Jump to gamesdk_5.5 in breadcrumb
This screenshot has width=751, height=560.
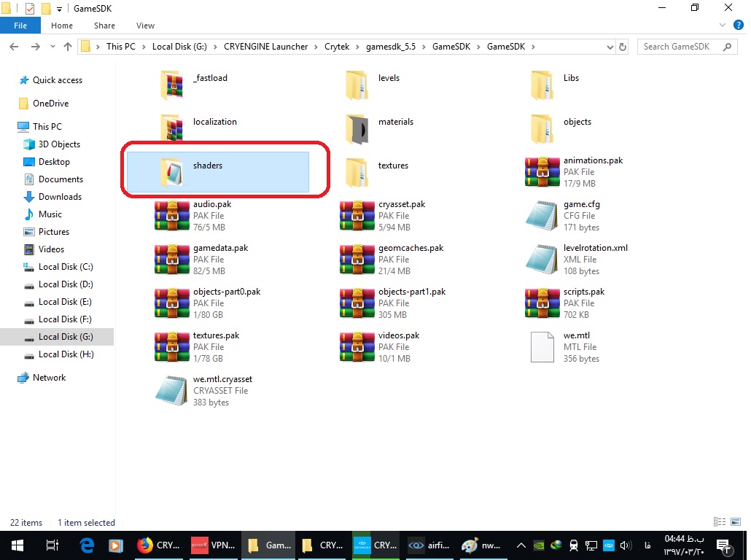coord(391,47)
